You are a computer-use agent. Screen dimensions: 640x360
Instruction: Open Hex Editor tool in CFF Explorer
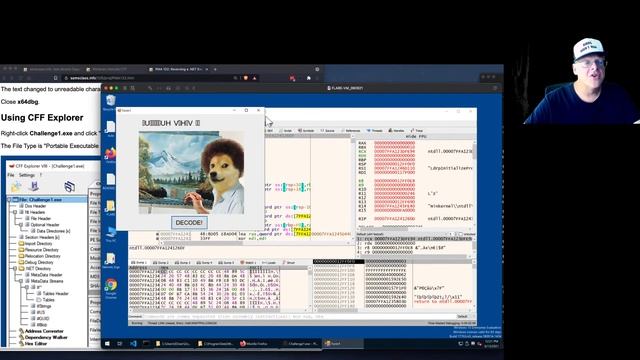point(33,344)
